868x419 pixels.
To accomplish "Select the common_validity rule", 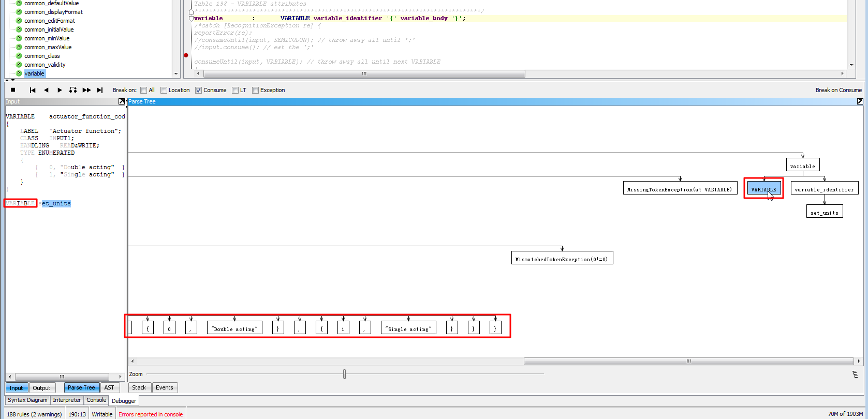I will (x=45, y=65).
